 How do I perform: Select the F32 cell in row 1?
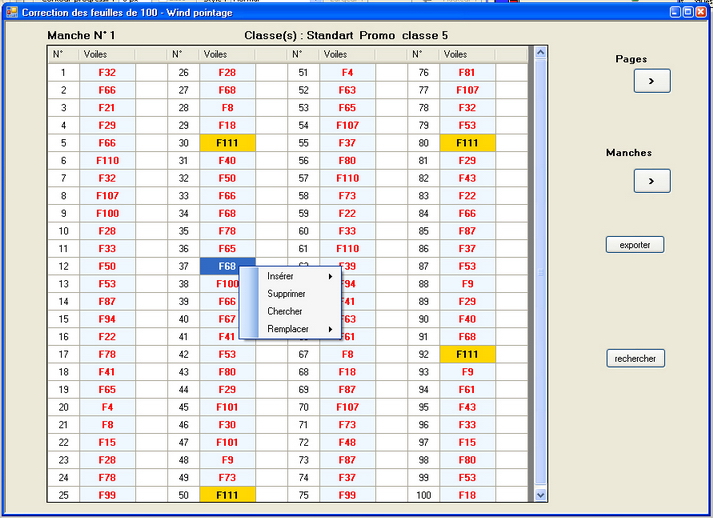107,73
